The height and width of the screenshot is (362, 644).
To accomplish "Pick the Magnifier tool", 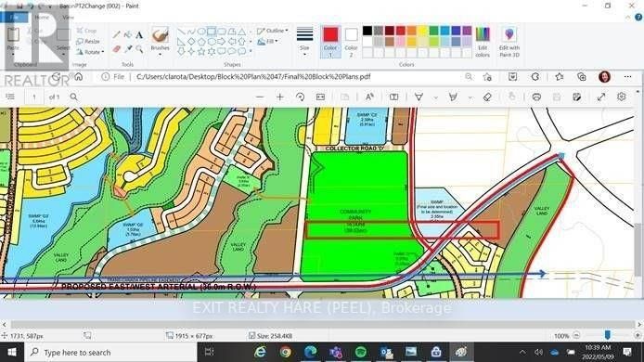I will click(139, 49).
